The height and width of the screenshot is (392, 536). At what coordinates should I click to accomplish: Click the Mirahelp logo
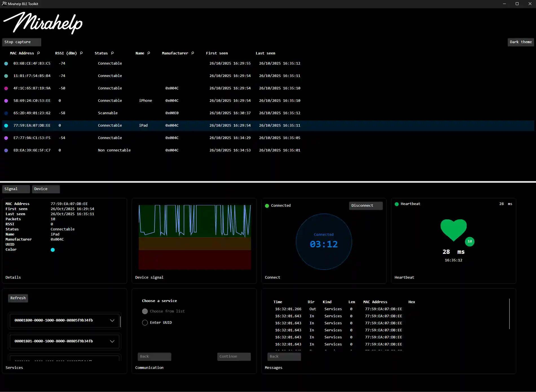pyautogui.click(x=43, y=23)
